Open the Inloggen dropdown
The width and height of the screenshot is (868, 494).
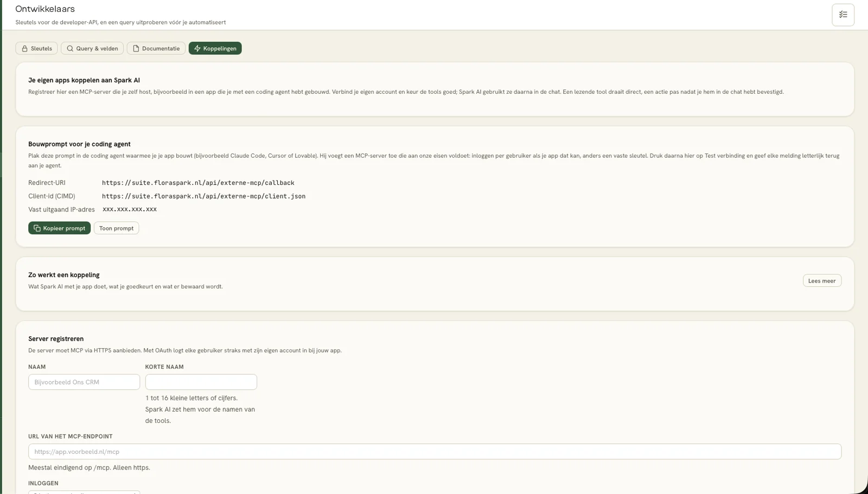click(84, 492)
